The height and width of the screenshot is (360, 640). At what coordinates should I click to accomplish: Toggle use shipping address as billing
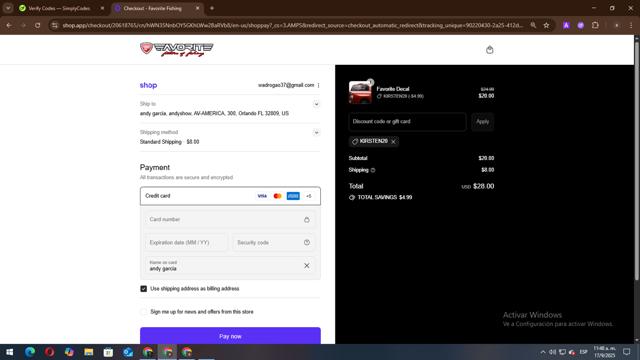coord(144,289)
